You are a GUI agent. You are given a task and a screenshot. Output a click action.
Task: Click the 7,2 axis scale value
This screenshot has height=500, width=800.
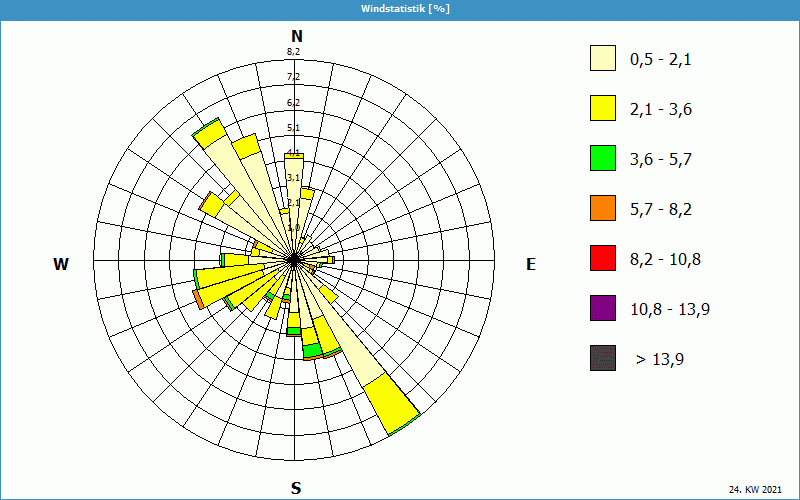(x=293, y=77)
